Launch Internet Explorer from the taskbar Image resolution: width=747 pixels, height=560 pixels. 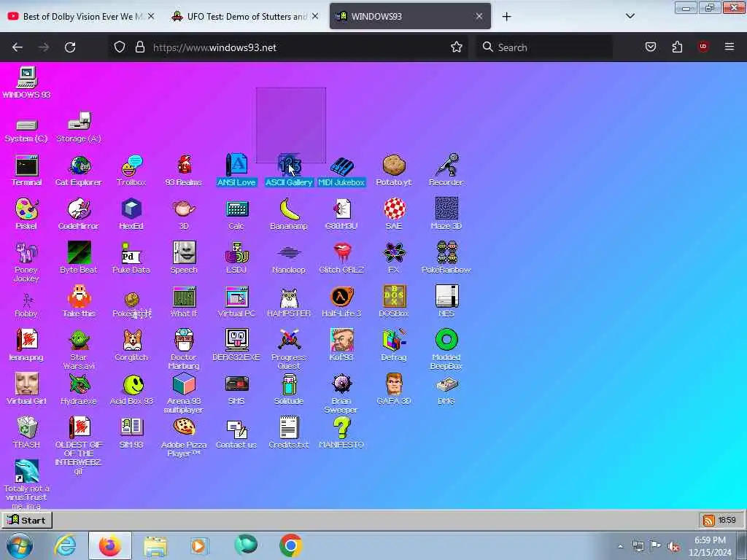tap(65, 545)
